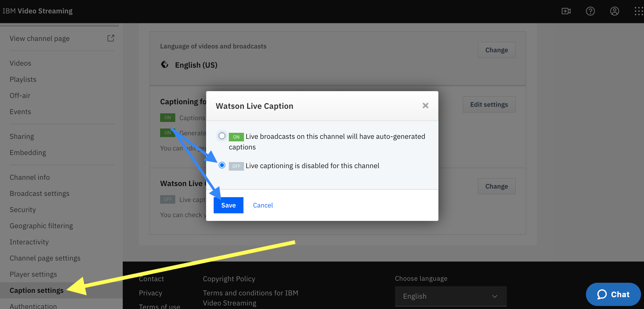Open Player settings in the sidebar
Screen dimensions: 644x309
33,274
